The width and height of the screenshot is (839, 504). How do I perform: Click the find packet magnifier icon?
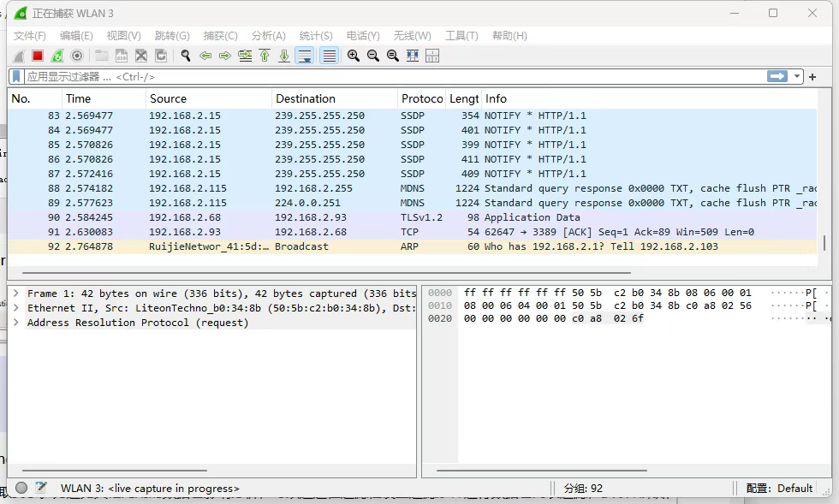point(185,56)
